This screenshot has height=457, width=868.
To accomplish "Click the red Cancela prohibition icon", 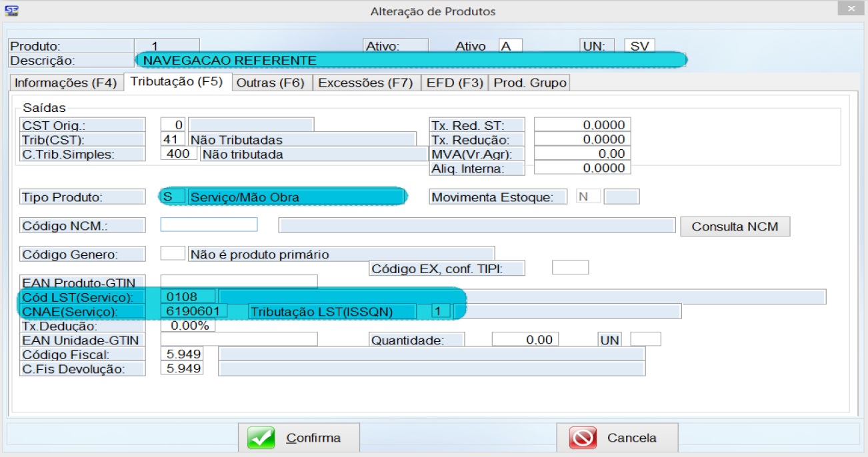I will click(583, 438).
